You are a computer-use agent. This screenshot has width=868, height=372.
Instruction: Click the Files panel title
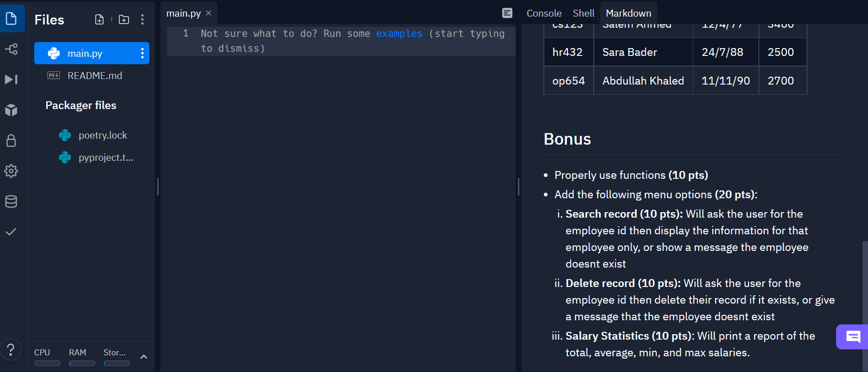pyautogui.click(x=49, y=20)
